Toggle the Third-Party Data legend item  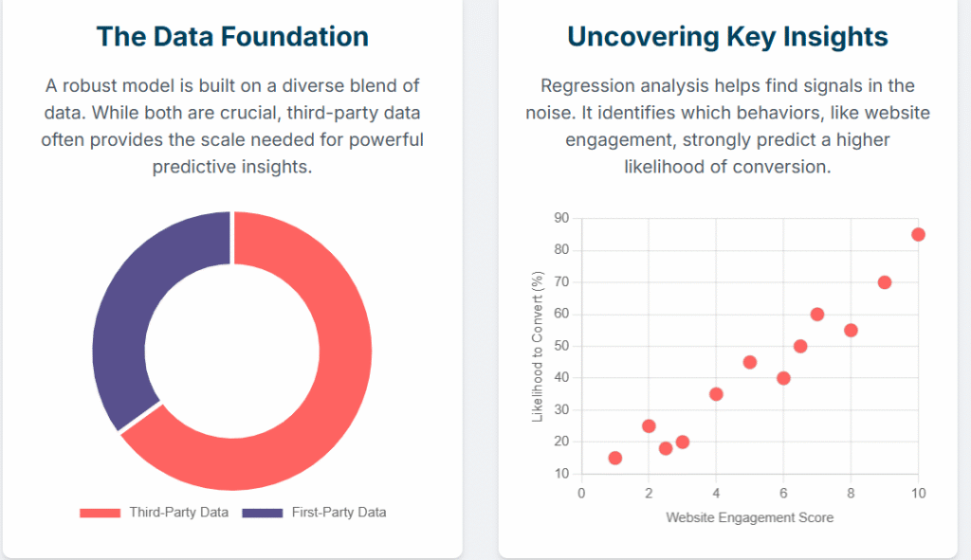tap(178, 513)
